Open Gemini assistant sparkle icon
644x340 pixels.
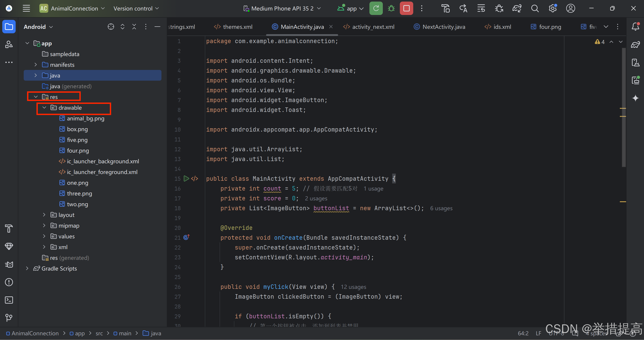pyautogui.click(x=635, y=98)
